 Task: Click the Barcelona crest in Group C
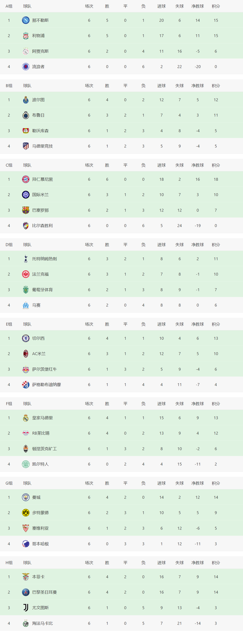pyautogui.click(x=25, y=210)
